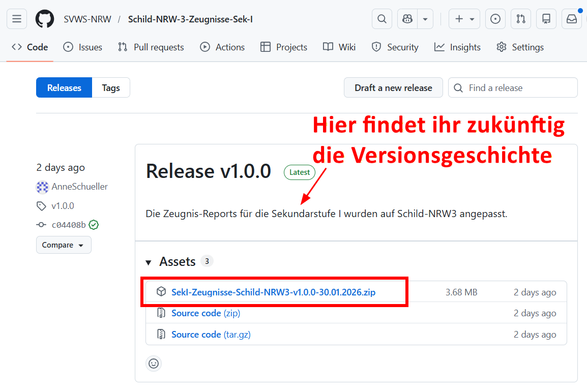This screenshot has width=587, height=392.
Task: Add a reaction with the smiley button
Action: (x=154, y=364)
